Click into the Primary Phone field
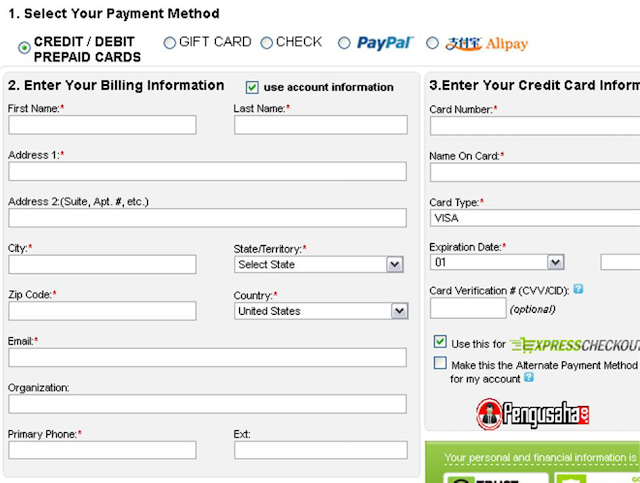Viewport: 640px width, 483px height. coord(102,450)
